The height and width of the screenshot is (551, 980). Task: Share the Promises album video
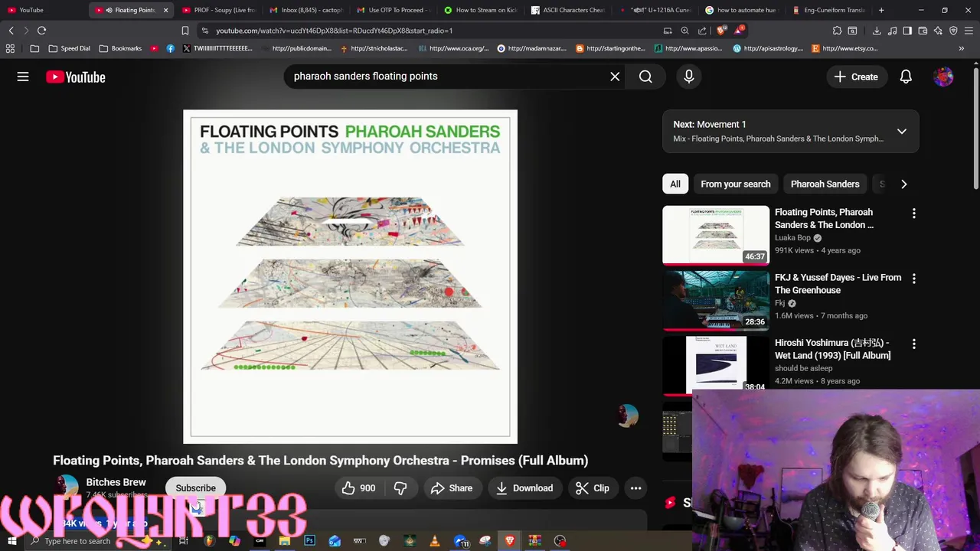452,488
